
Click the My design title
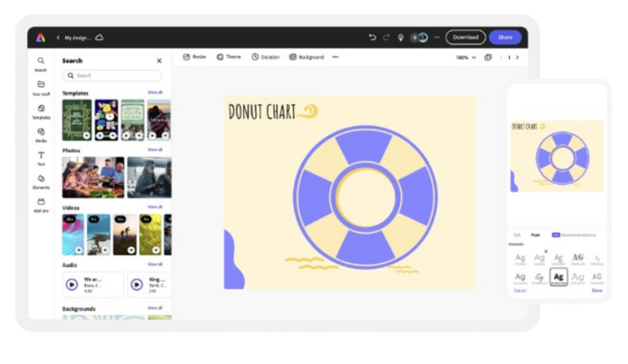click(78, 38)
